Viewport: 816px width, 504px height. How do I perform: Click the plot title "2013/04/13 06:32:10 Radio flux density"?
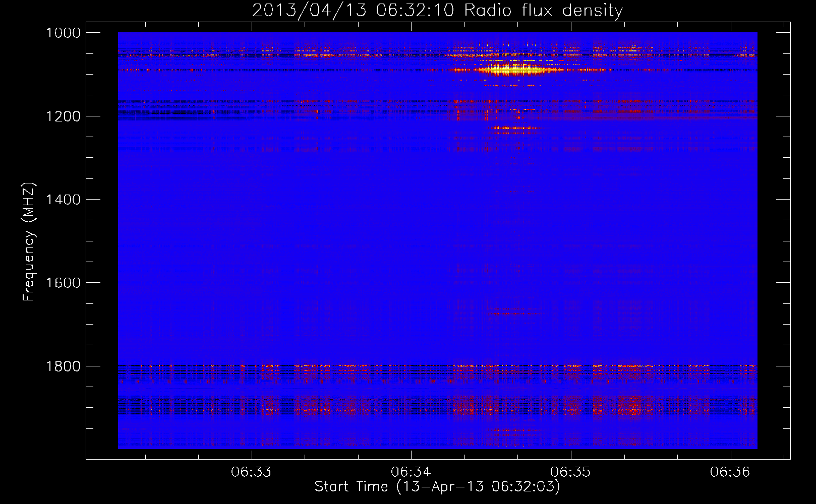point(437,10)
